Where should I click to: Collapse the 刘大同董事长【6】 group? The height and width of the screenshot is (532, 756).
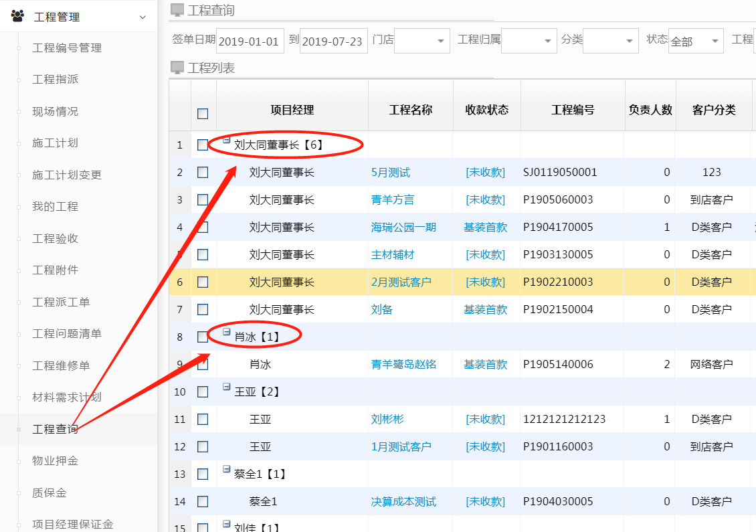[x=227, y=141]
